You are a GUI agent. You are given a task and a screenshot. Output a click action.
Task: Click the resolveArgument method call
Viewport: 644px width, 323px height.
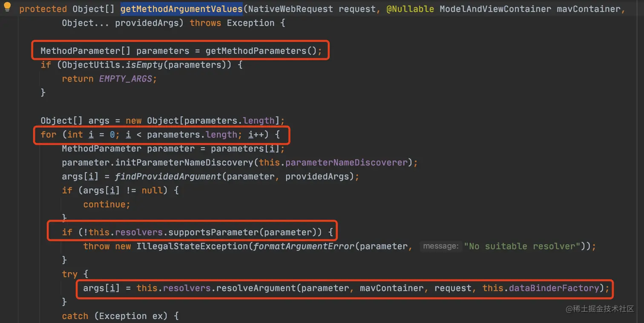coord(256,288)
